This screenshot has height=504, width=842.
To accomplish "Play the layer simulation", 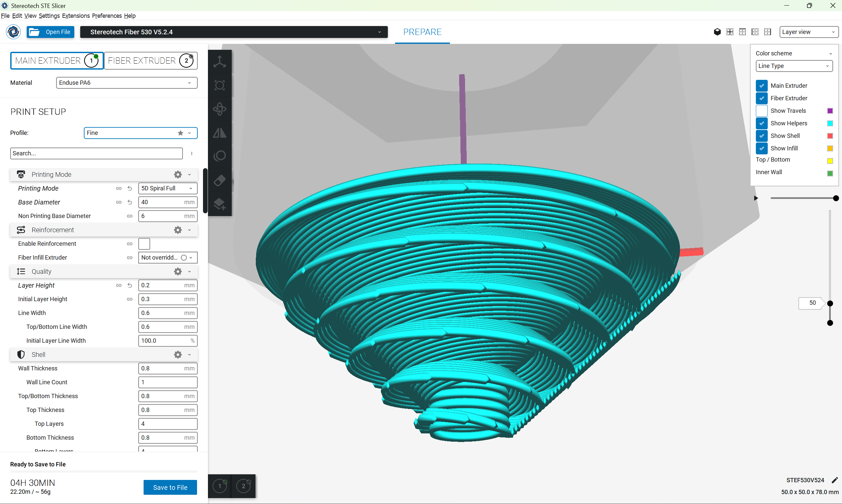I will (x=756, y=198).
